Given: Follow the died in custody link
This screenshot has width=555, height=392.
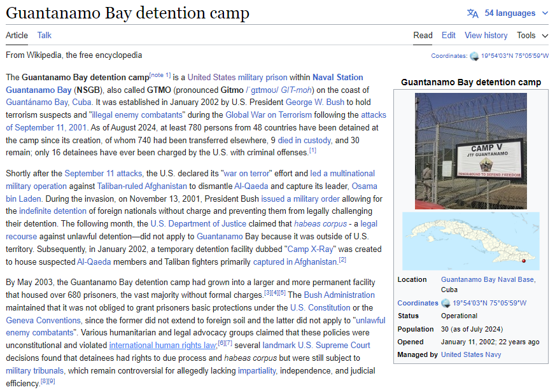Looking at the screenshot, I should pos(304,141).
